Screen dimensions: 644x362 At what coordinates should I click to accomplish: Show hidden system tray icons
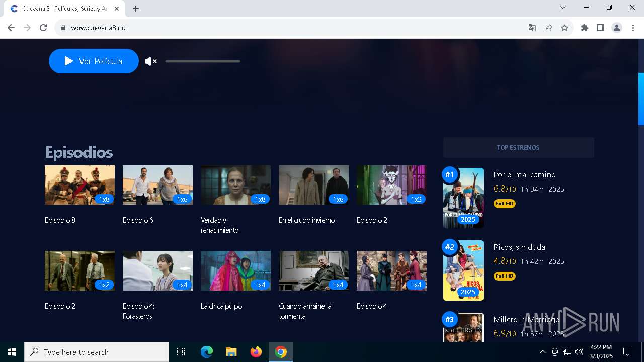click(x=542, y=352)
